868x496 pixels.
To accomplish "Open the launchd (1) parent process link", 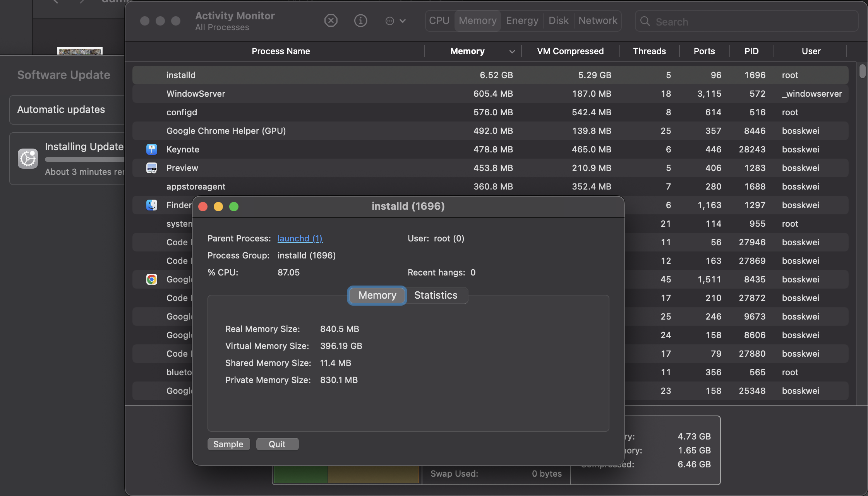I will (x=300, y=238).
